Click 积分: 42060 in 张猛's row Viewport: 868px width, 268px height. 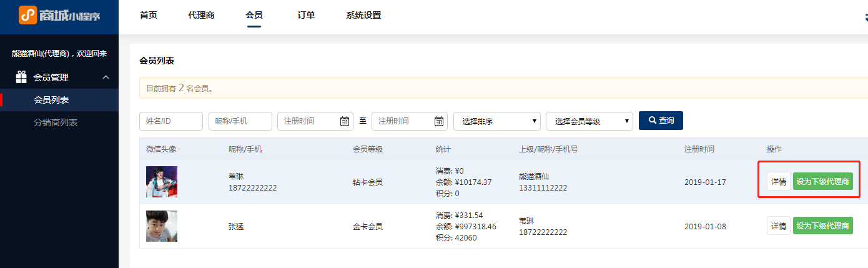[456, 237]
